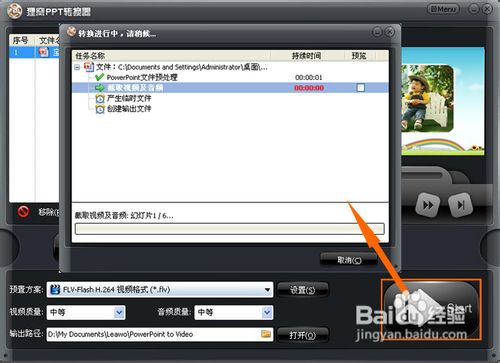This screenshot has height=363, width=500.
Task: Toggle the preview checkbox in the highlighted task row
Action: pos(361,88)
